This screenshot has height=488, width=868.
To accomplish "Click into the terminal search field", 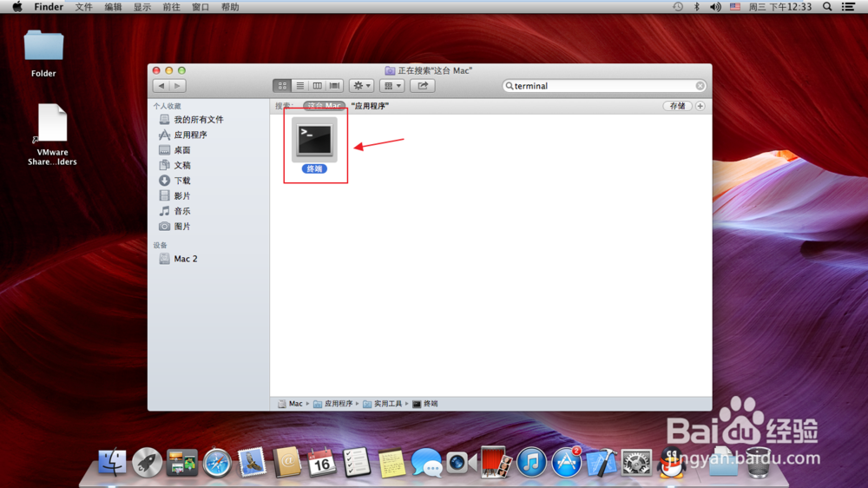I will [x=603, y=86].
